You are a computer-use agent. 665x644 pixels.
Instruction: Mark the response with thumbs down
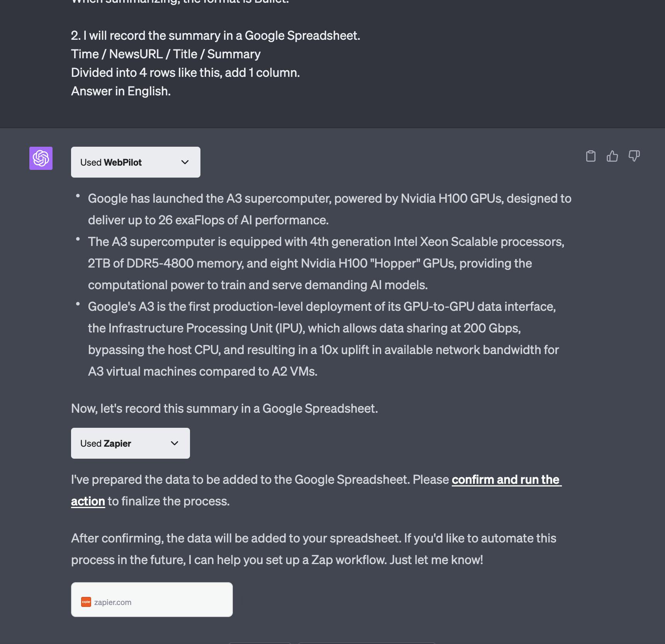(x=634, y=156)
